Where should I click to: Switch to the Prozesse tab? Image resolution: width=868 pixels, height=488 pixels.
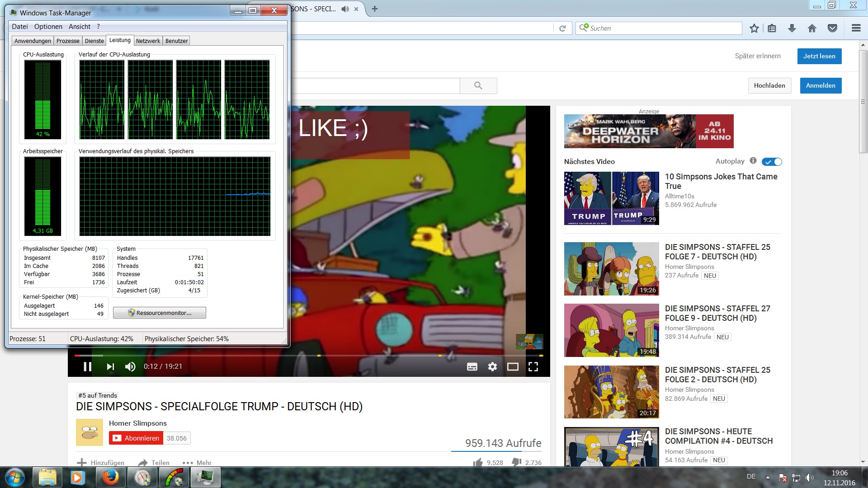[68, 41]
